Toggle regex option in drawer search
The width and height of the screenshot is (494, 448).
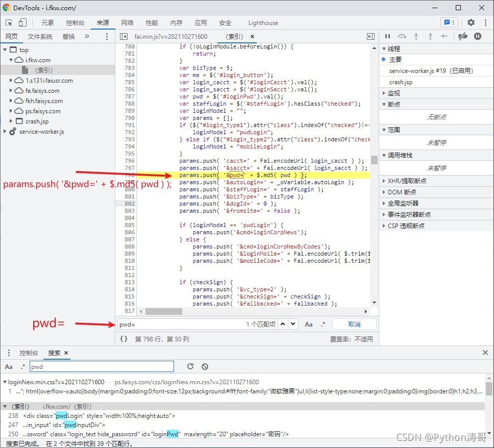point(22,367)
